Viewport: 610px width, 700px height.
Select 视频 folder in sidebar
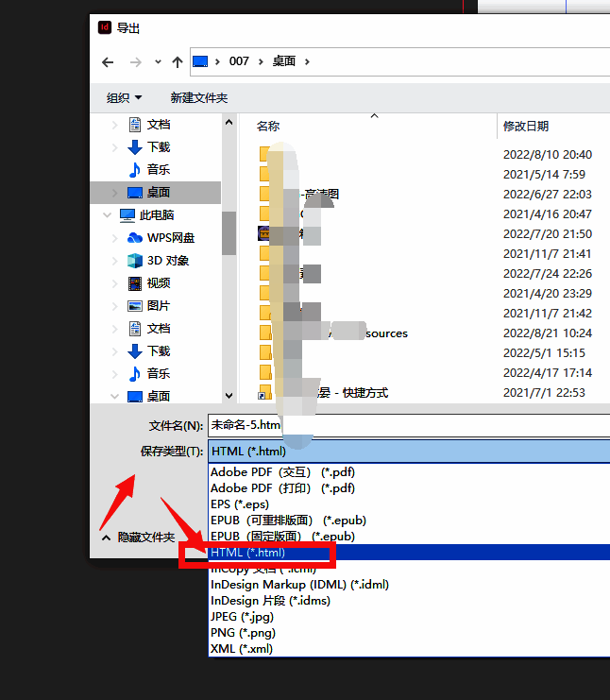(158, 283)
